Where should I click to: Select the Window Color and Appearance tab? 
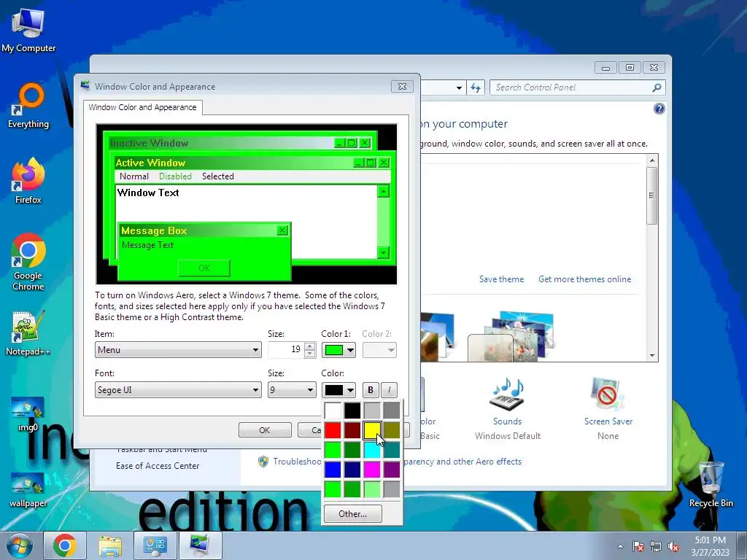click(142, 108)
